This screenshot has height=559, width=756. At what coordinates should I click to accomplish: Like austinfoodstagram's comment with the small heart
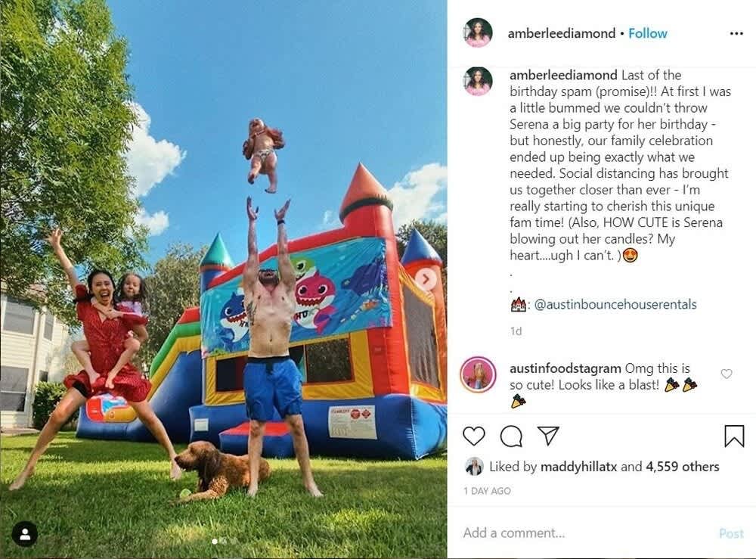(726, 374)
